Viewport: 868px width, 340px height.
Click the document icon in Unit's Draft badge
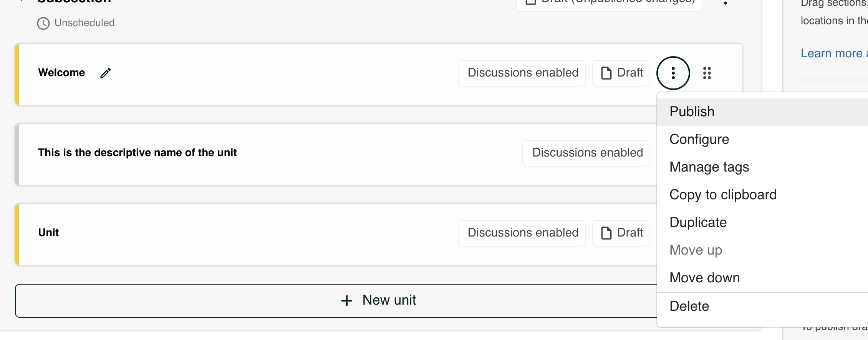606,233
